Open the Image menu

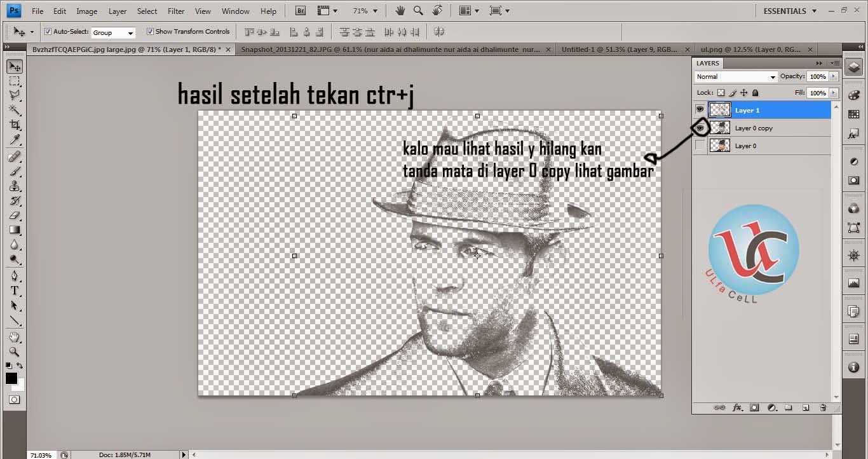coord(86,11)
